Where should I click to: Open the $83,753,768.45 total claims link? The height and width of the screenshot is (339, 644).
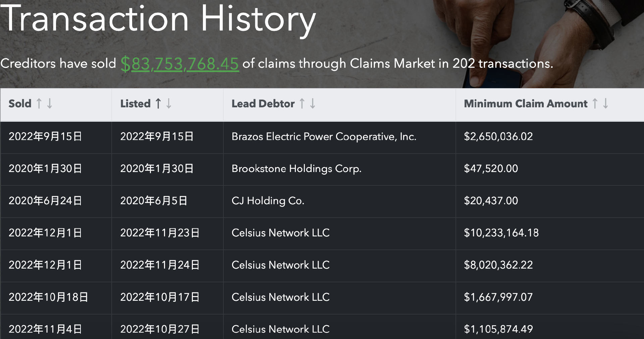point(180,64)
